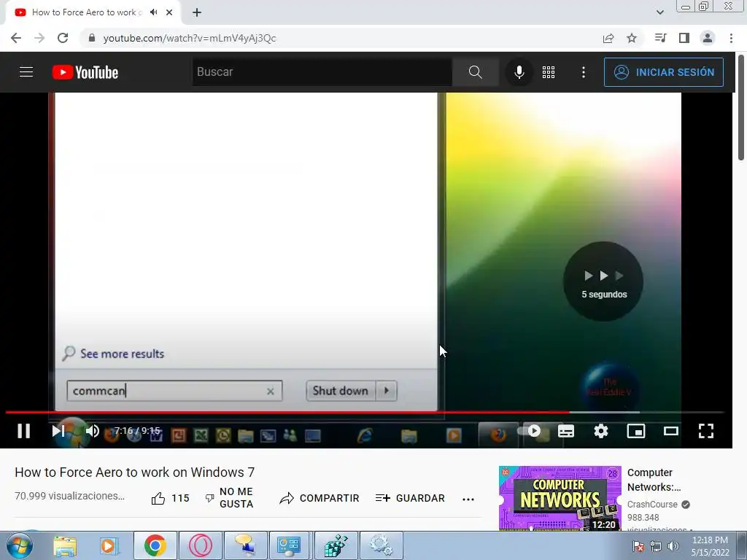Open Chrome media controls icon
The width and height of the screenshot is (747, 560).
click(661, 38)
